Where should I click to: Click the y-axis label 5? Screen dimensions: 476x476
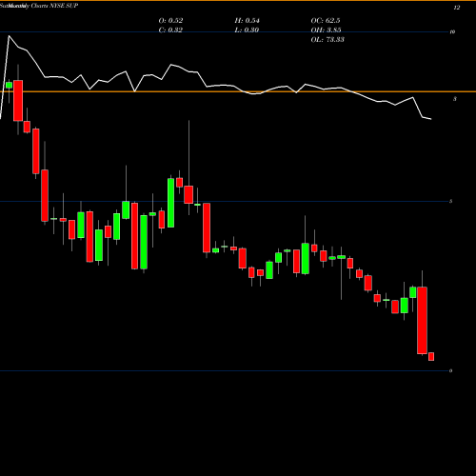click(451, 201)
